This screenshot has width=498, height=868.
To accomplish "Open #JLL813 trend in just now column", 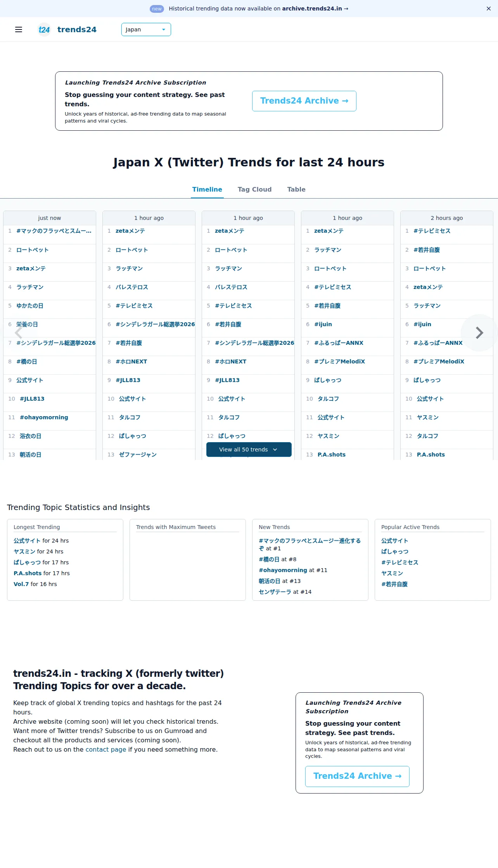I will click(x=32, y=399).
